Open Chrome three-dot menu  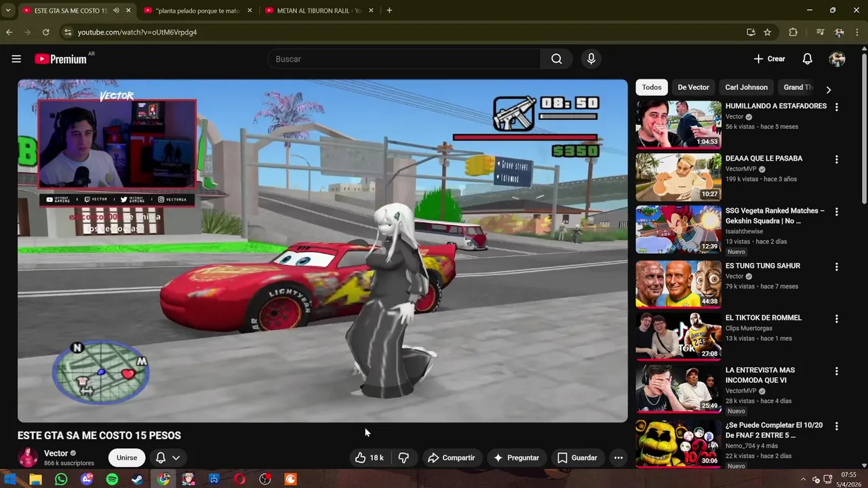(857, 32)
